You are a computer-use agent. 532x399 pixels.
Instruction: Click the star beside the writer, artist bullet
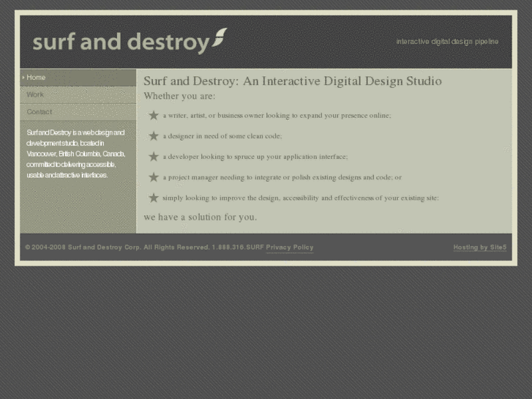pos(154,116)
